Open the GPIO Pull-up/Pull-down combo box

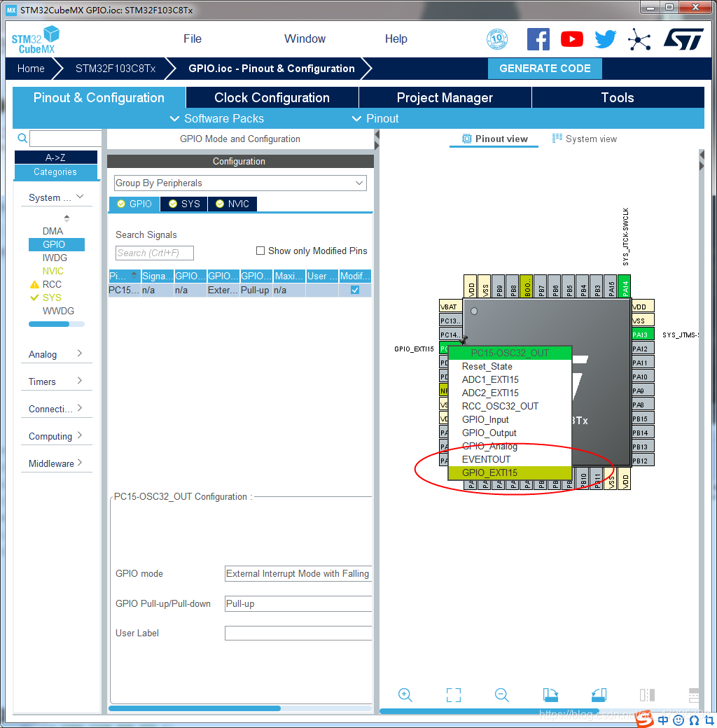298,603
